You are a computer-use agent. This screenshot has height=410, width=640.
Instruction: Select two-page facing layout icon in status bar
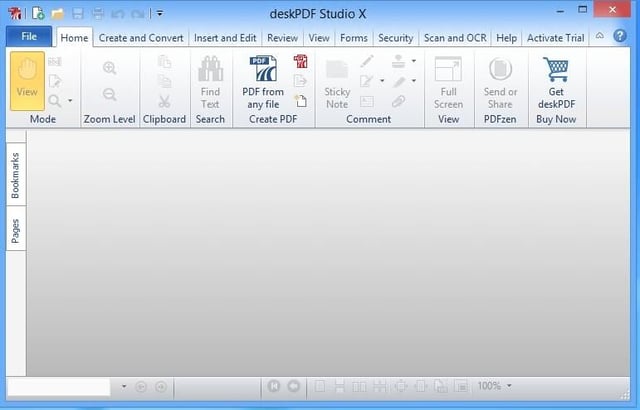tap(359, 386)
